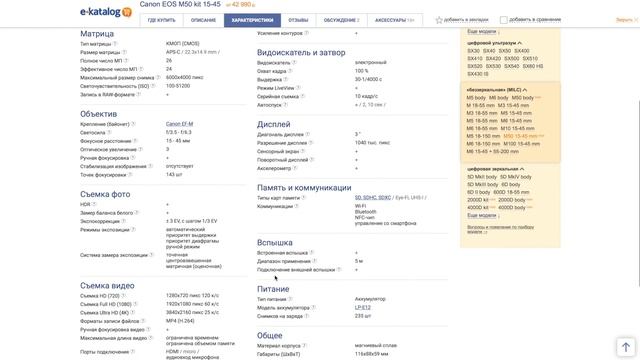Click the vertical page scrollbar
The image size is (640, 360).
coord(638,192)
